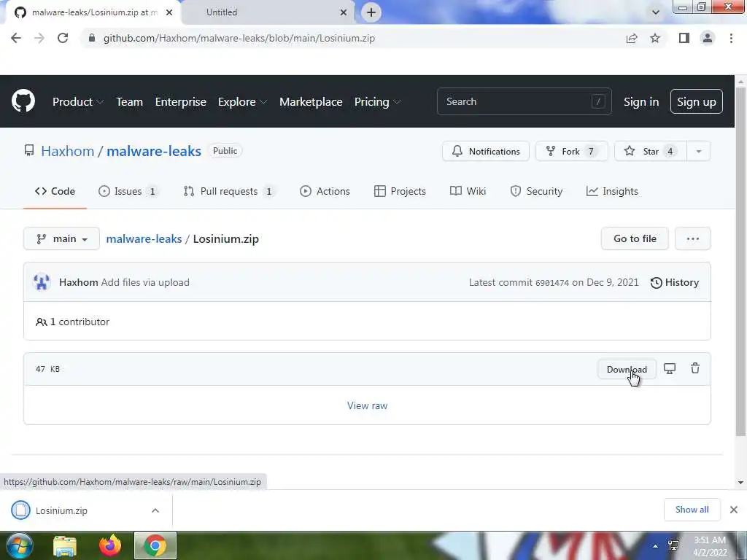Click the Star button
Image resolution: width=747 pixels, height=560 pixels.
(x=650, y=152)
